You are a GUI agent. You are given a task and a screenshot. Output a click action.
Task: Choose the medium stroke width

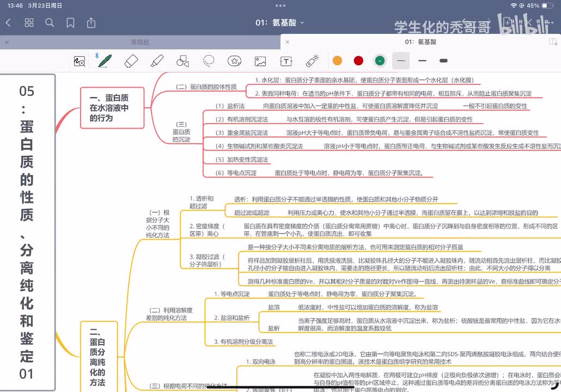tap(422, 61)
